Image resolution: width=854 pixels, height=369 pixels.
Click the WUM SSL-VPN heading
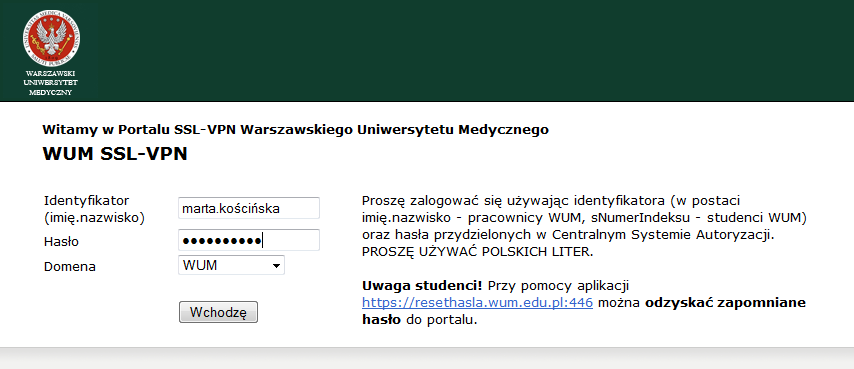[115, 154]
